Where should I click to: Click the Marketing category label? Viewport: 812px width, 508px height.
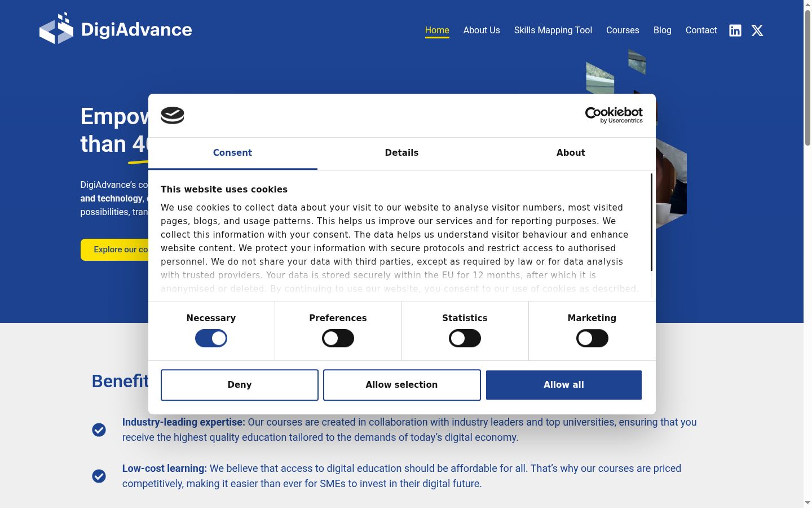click(592, 318)
